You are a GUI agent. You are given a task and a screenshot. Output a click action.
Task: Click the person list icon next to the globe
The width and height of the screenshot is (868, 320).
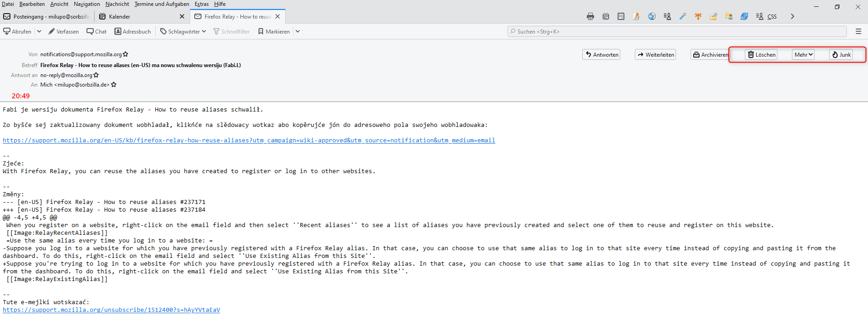[x=667, y=16]
